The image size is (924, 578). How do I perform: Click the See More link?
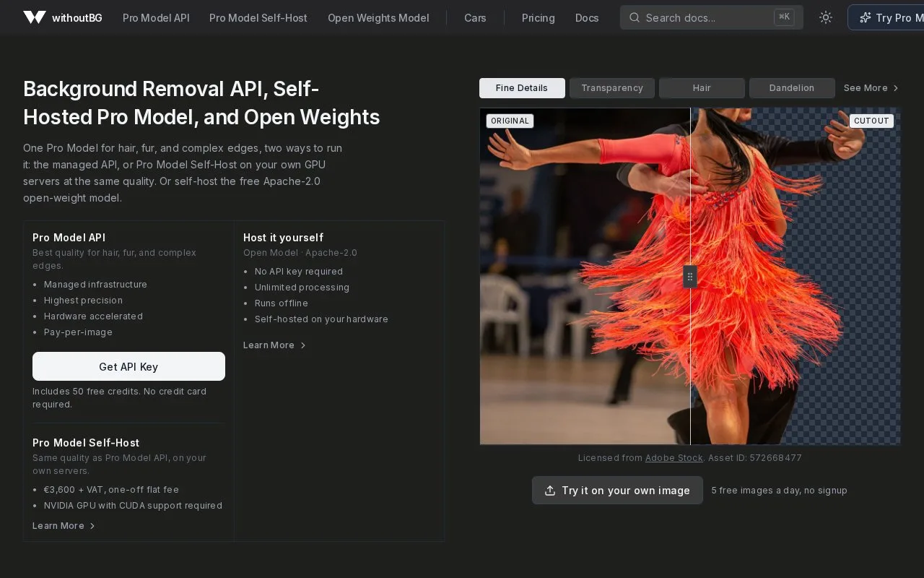coord(871,88)
